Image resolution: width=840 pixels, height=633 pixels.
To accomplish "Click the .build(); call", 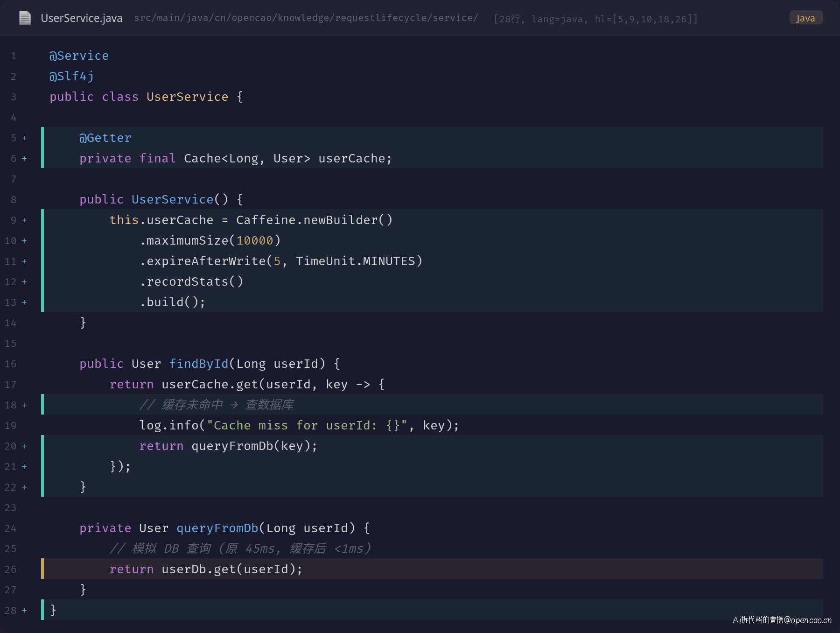I will [x=173, y=302].
